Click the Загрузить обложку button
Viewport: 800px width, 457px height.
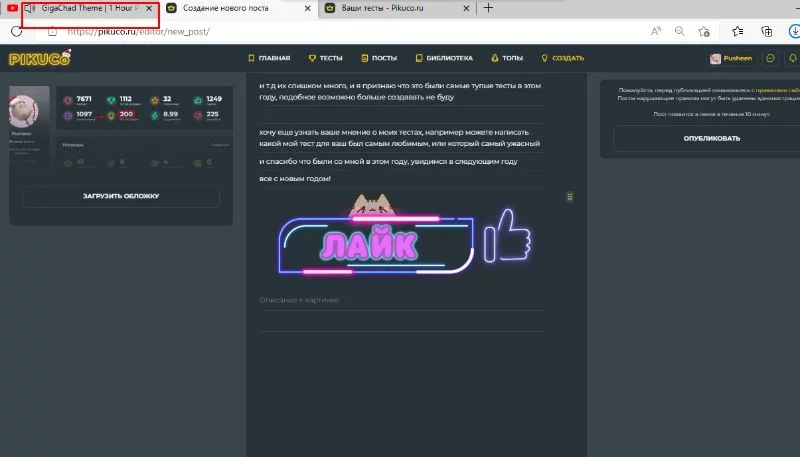click(x=121, y=196)
